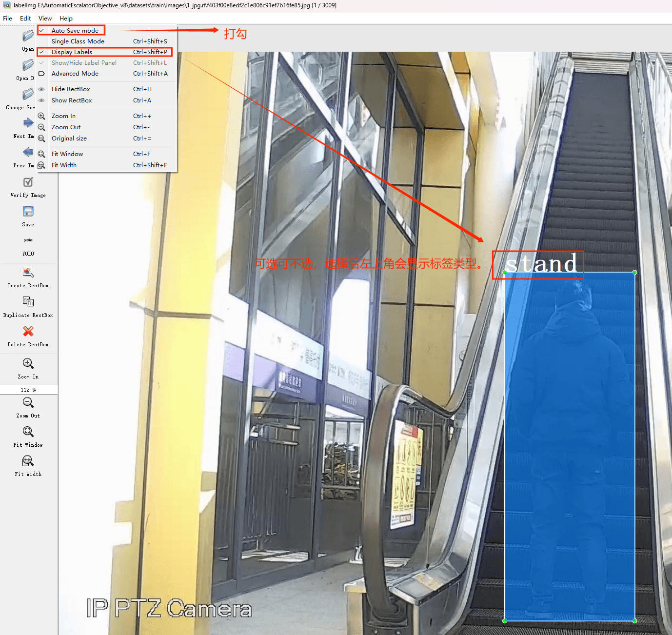Click the Verify Image icon
Image resolution: width=672 pixels, height=635 pixels.
click(x=28, y=182)
